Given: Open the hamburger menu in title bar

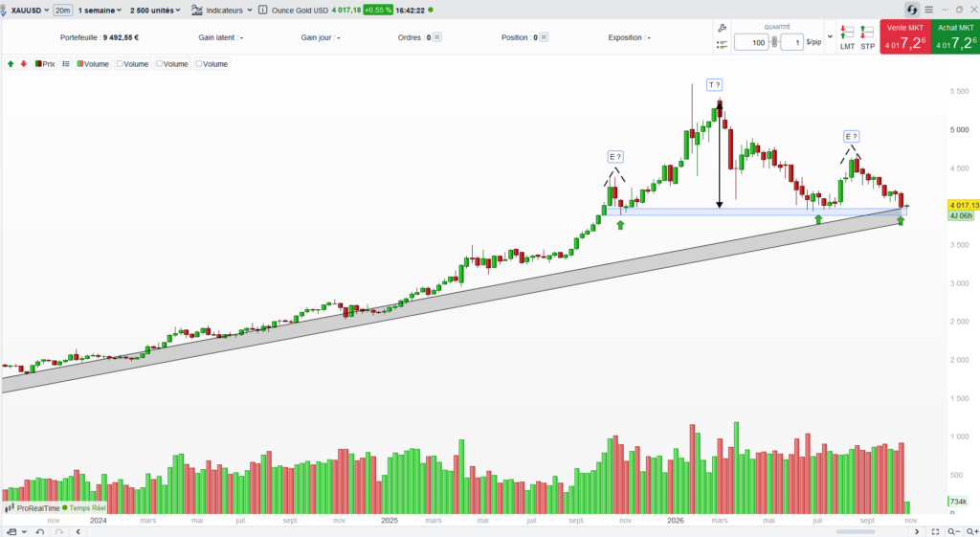Looking at the screenshot, I should coord(928,10).
